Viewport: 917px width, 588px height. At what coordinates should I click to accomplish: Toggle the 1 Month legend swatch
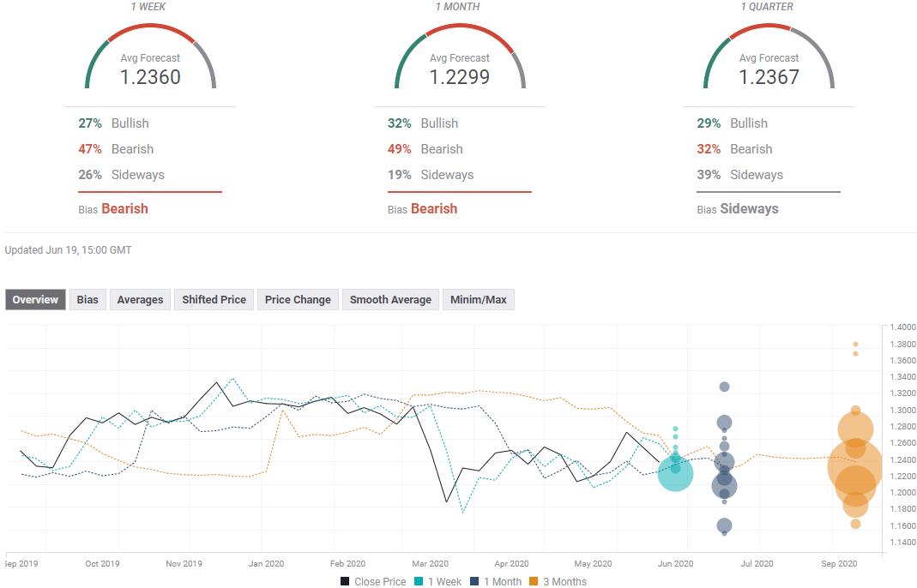(x=474, y=581)
